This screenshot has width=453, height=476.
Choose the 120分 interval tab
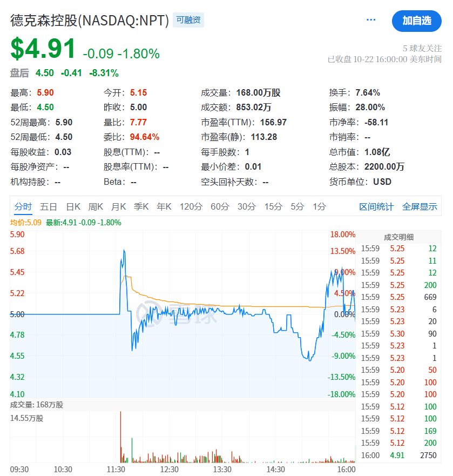(191, 206)
